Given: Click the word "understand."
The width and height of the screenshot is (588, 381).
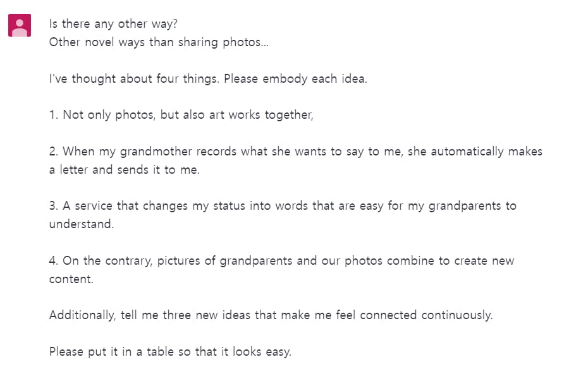Looking at the screenshot, I should point(82,224).
